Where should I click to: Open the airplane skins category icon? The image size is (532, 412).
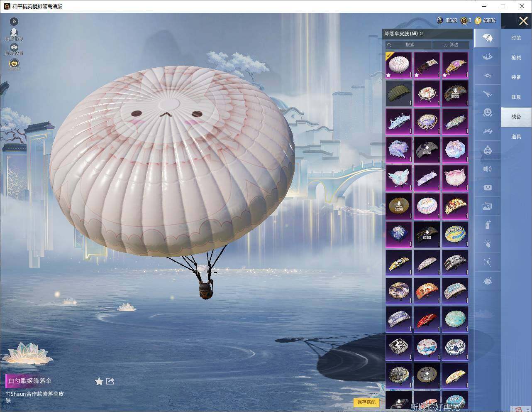[x=488, y=94]
